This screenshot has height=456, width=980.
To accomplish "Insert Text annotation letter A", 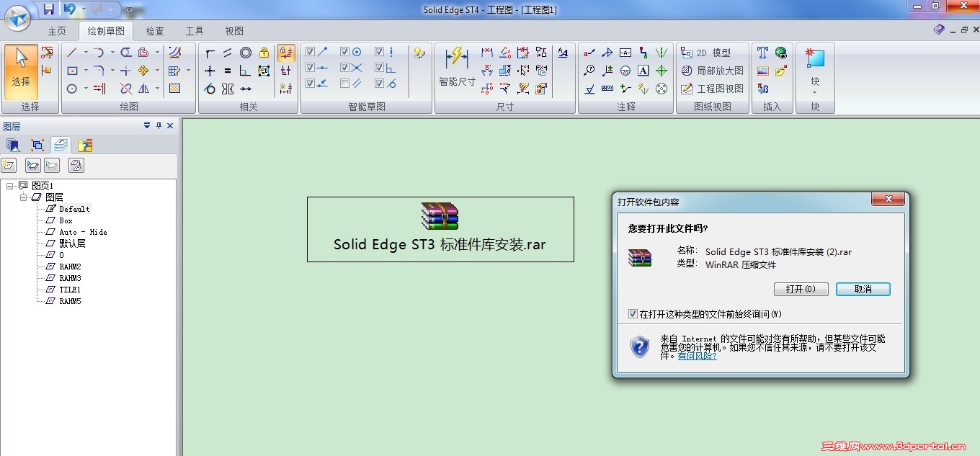I will [x=643, y=71].
